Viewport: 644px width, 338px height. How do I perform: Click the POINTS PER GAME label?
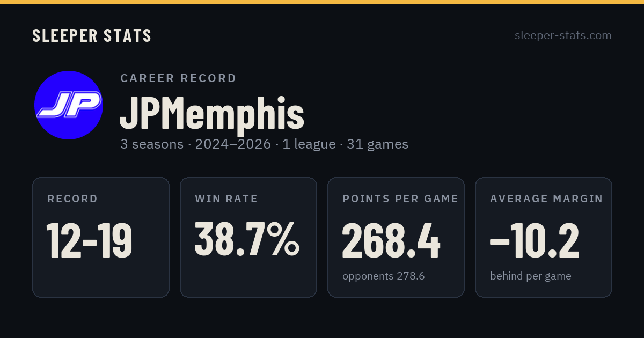tap(400, 199)
